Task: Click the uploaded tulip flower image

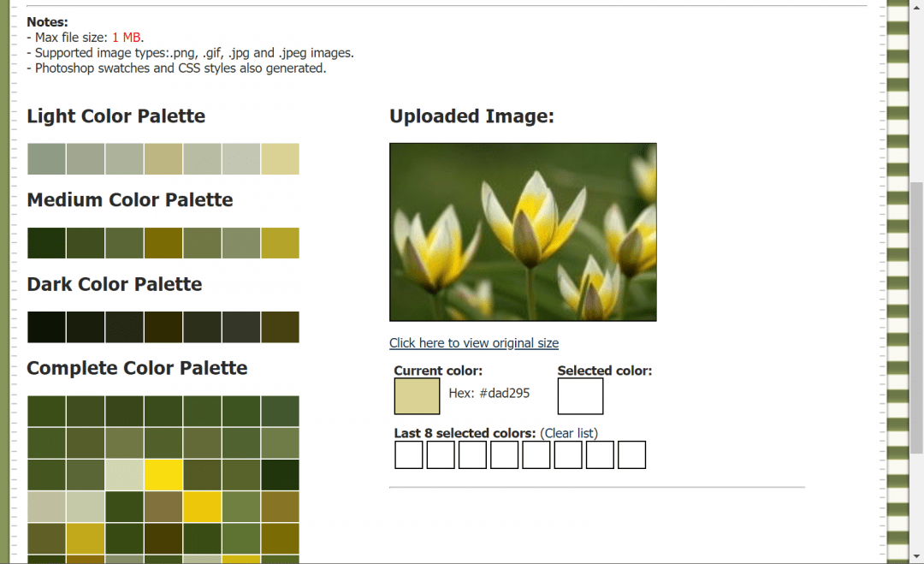Action: (x=523, y=232)
